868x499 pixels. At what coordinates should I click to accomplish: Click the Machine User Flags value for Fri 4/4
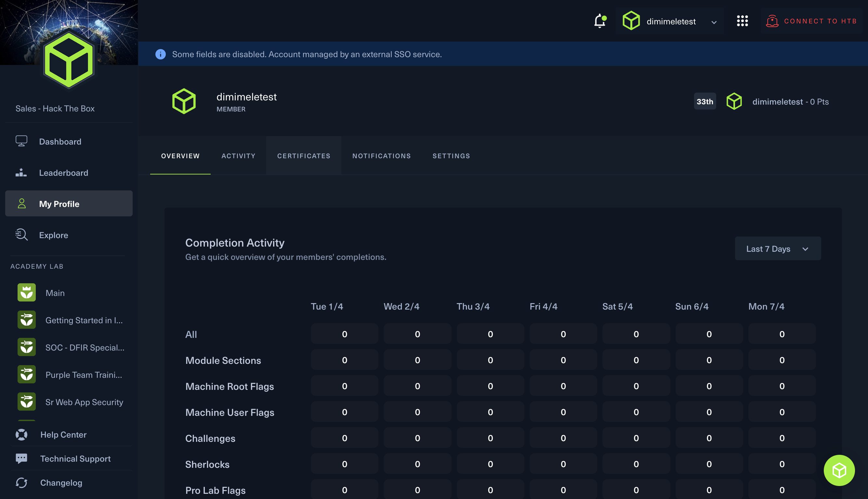[563, 412]
